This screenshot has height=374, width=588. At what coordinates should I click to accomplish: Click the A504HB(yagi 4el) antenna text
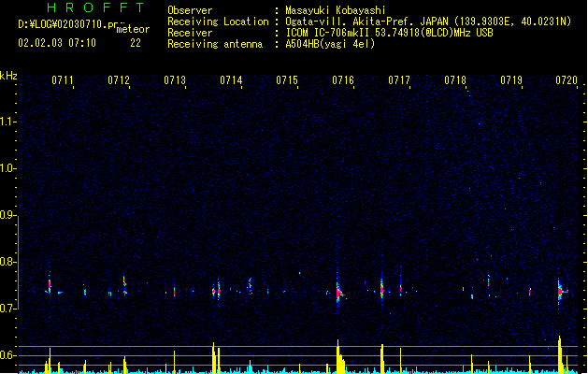tap(330, 44)
